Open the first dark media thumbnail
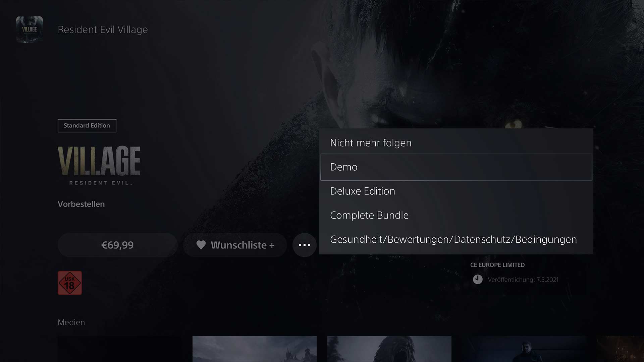 pos(119,349)
